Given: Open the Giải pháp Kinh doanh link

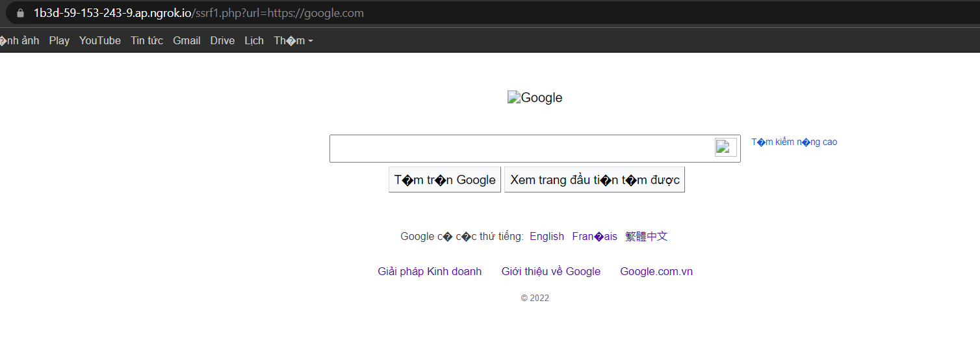Looking at the screenshot, I should [430, 272].
